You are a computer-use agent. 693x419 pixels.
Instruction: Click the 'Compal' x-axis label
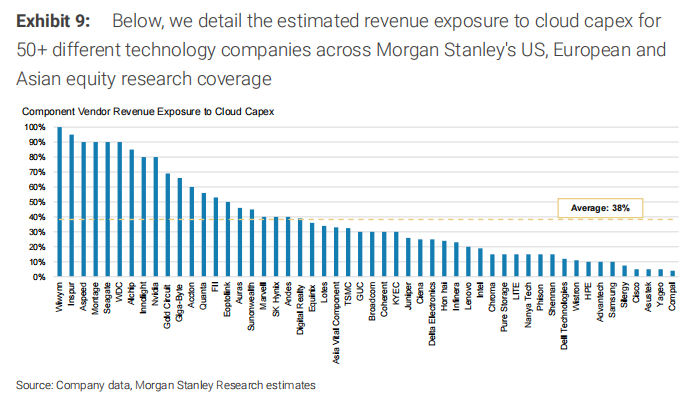point(672,297)
